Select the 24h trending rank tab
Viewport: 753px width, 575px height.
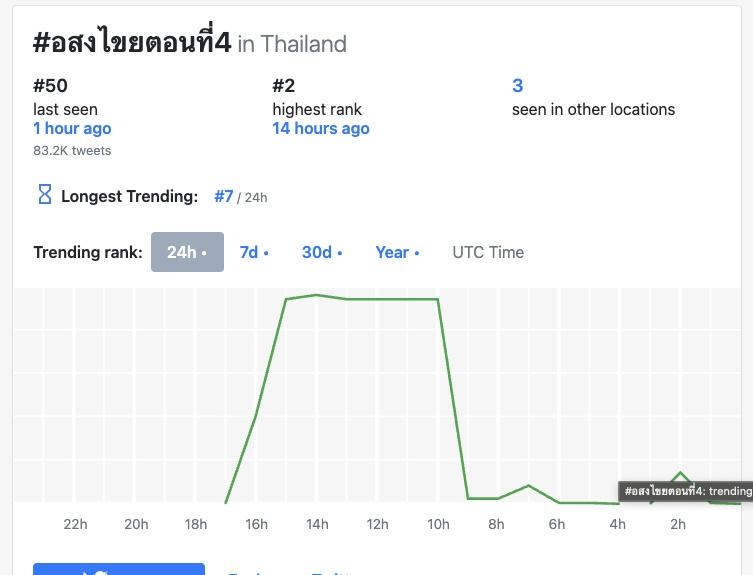(x=187, y=252)
